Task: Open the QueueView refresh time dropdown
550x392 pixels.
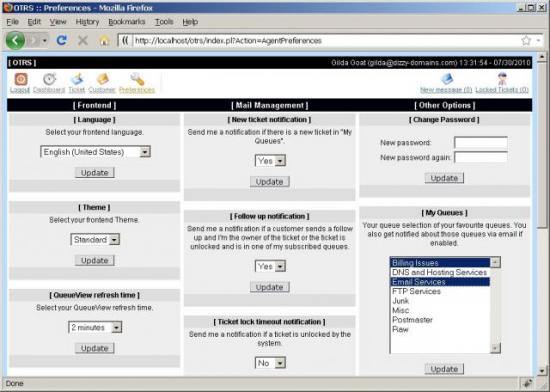Action: (x=95, y=327)
